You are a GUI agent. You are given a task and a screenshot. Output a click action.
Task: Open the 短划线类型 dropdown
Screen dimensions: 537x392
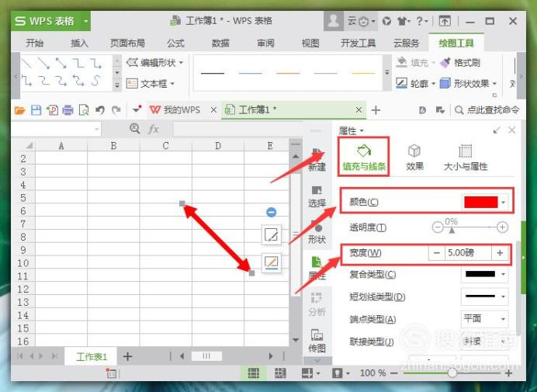(484, 296)
